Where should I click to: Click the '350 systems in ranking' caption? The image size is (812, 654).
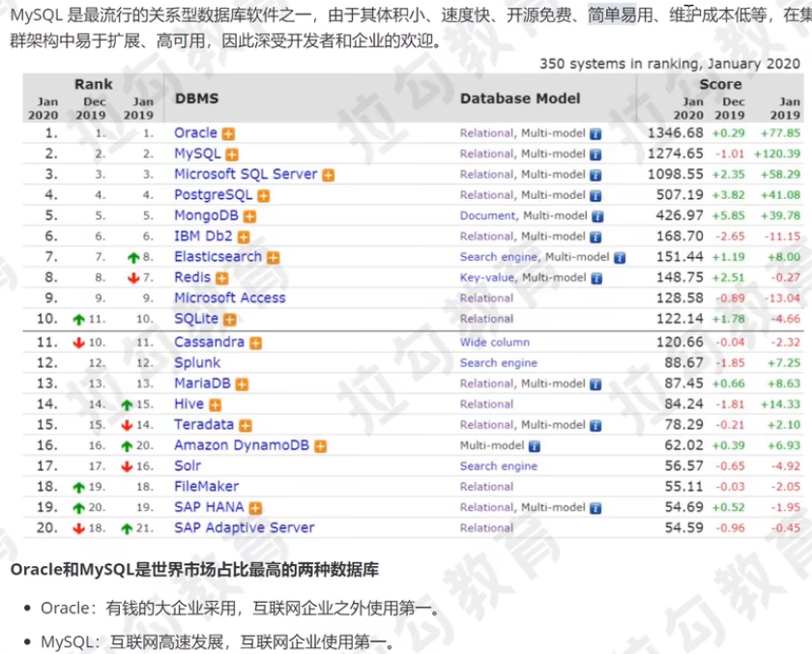pyautogui.click(x=670, y=64)
